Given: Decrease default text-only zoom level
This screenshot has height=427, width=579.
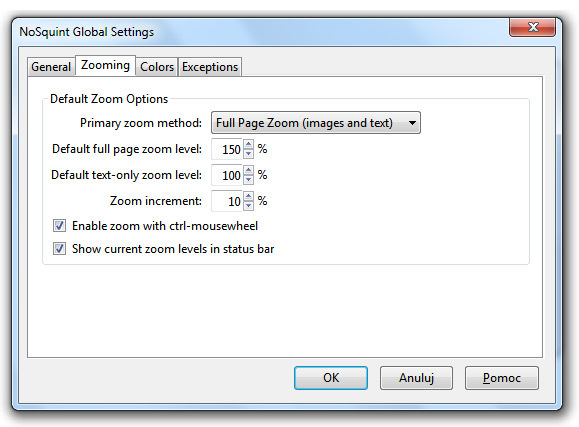Looking at the screenshot, I should click(x=249, y=180).
